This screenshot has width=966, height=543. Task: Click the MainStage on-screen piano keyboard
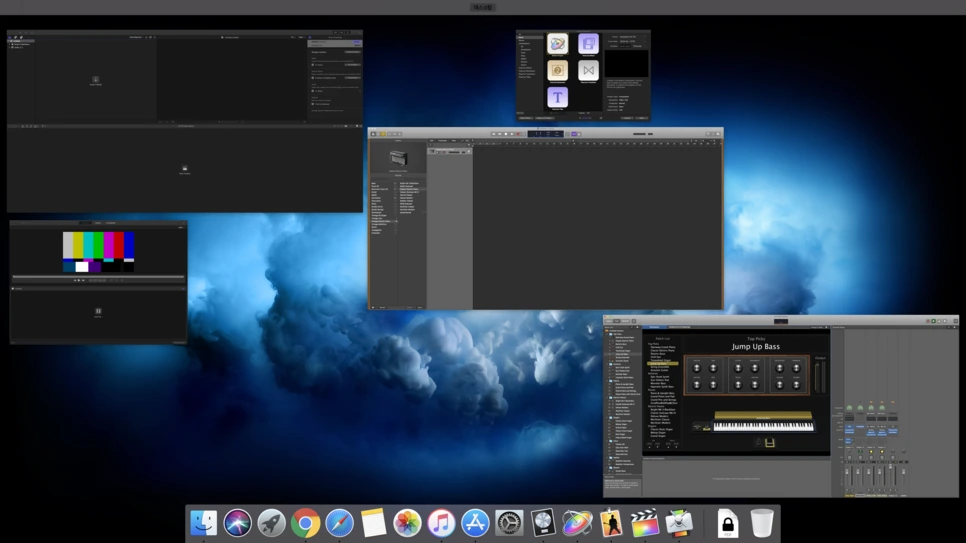click(763, 425)
